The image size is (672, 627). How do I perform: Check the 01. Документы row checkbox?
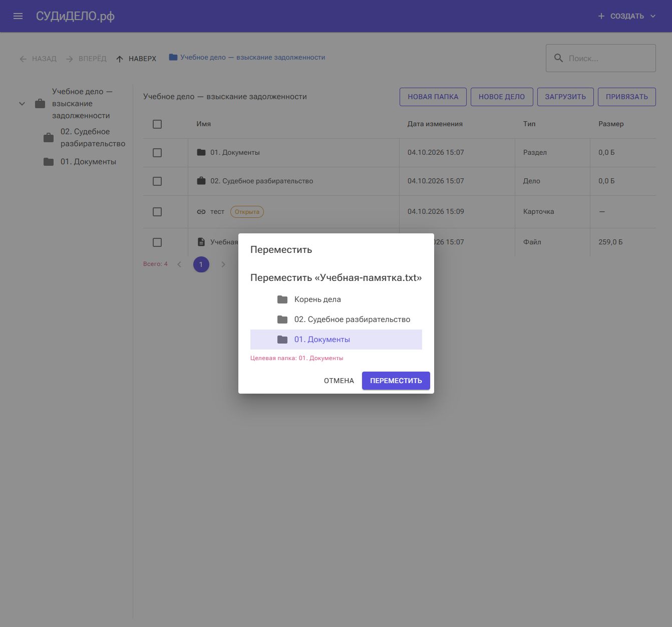(x=157, y=153)
